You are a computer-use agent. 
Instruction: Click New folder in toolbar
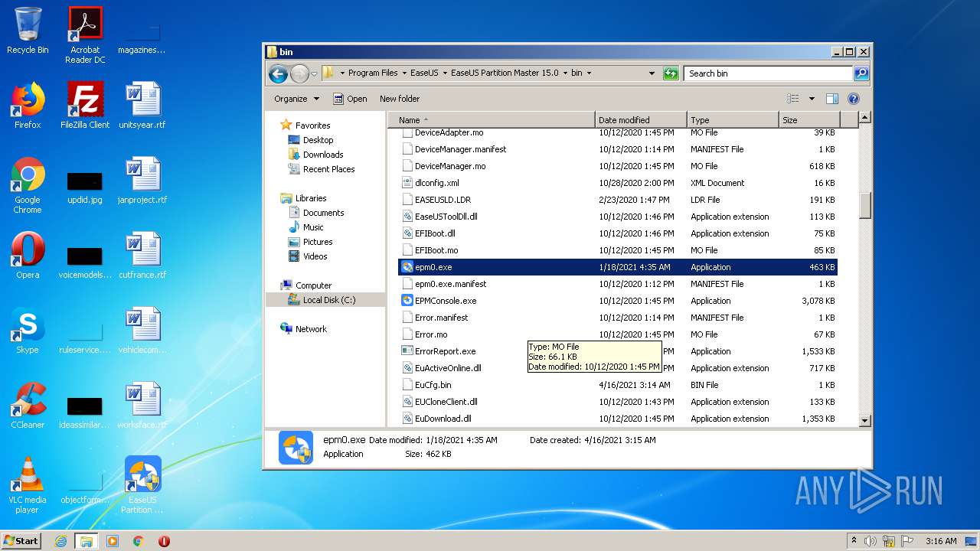400,99
